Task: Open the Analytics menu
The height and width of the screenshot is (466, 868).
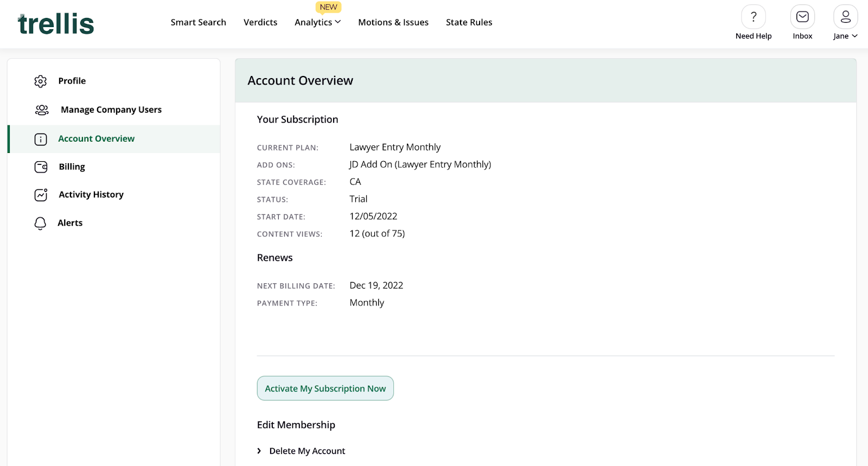Action: 318,22
